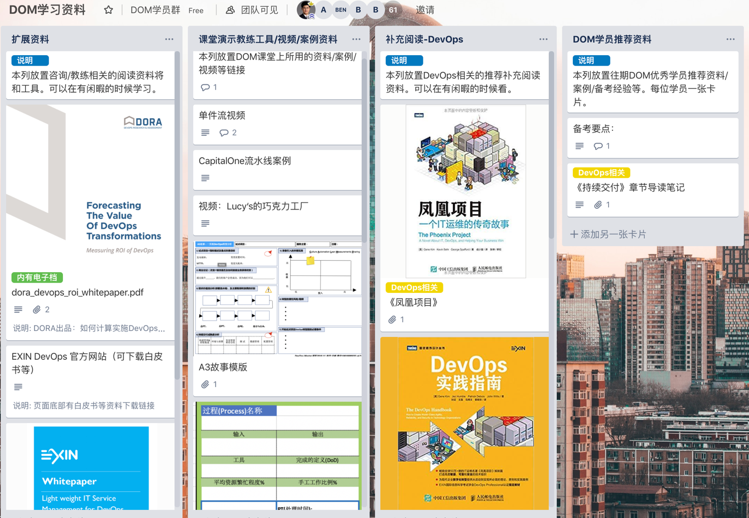Click the DOM学员推荐资料 list title
749x518 pixels.
click(x=612, y=39)
